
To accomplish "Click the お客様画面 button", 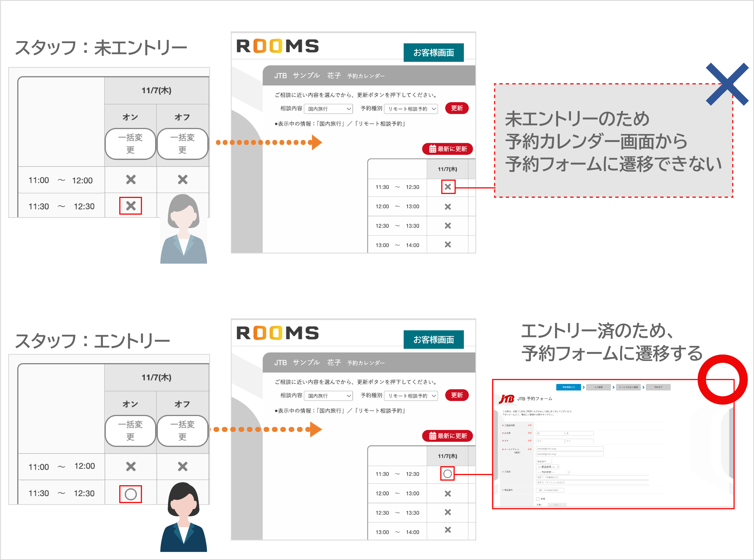I will 434,52.
